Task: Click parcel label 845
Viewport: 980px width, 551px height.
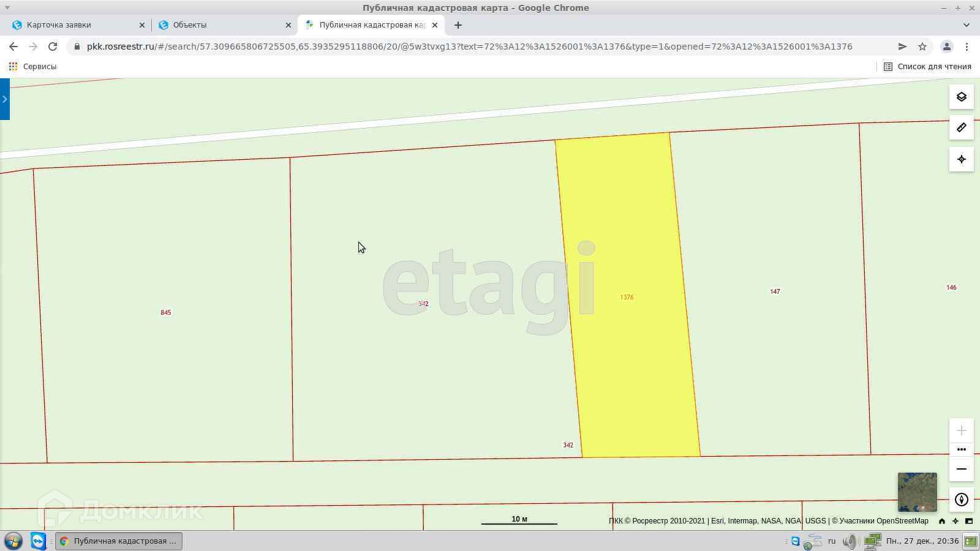Action: 165,312
